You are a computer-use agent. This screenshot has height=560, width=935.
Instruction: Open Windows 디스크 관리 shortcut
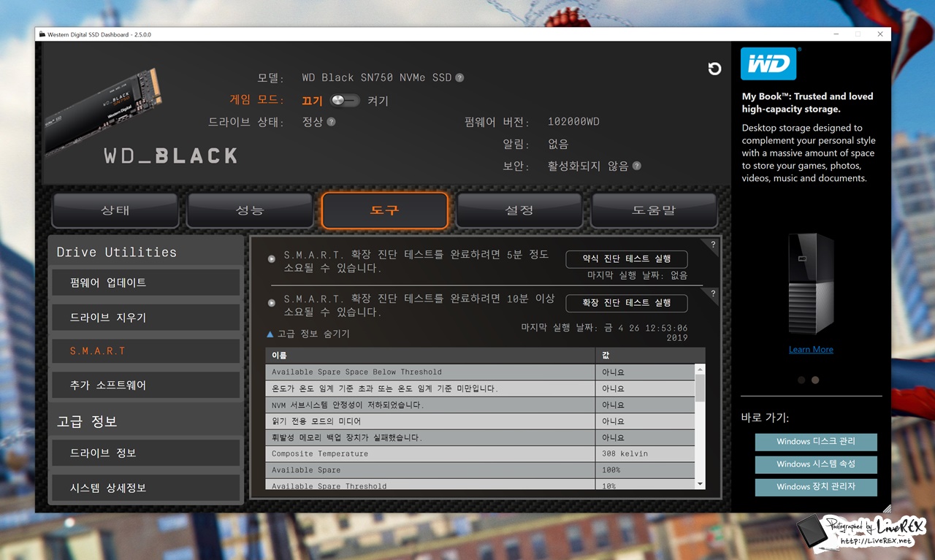(815, 441)
